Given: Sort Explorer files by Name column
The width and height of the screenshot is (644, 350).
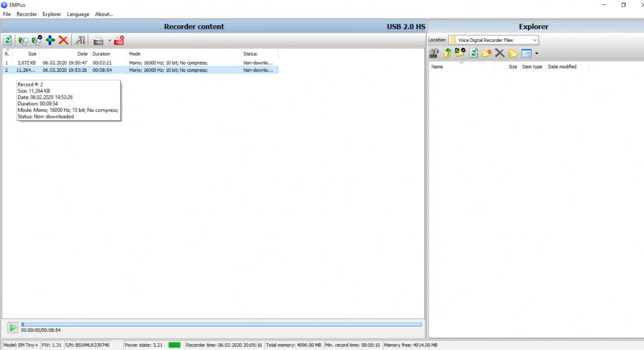Looking at the screenshot, I should pyautogui.click(x=462, y=66).
